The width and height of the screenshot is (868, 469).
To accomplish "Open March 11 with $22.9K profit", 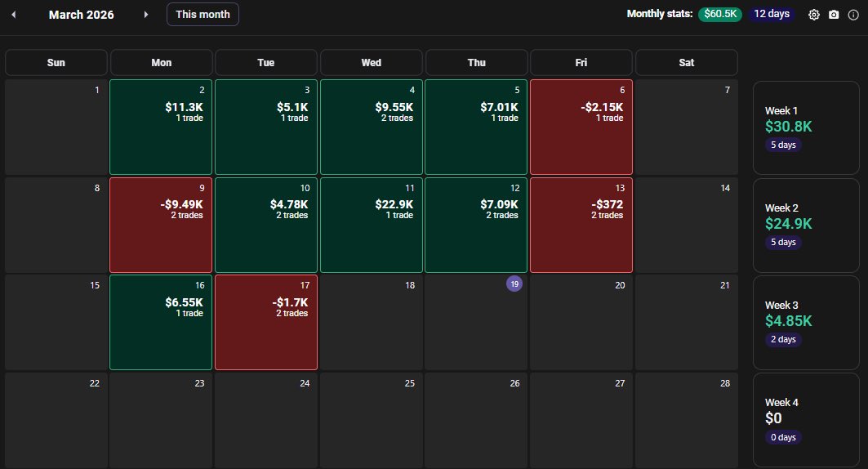I will coord(371,225).
